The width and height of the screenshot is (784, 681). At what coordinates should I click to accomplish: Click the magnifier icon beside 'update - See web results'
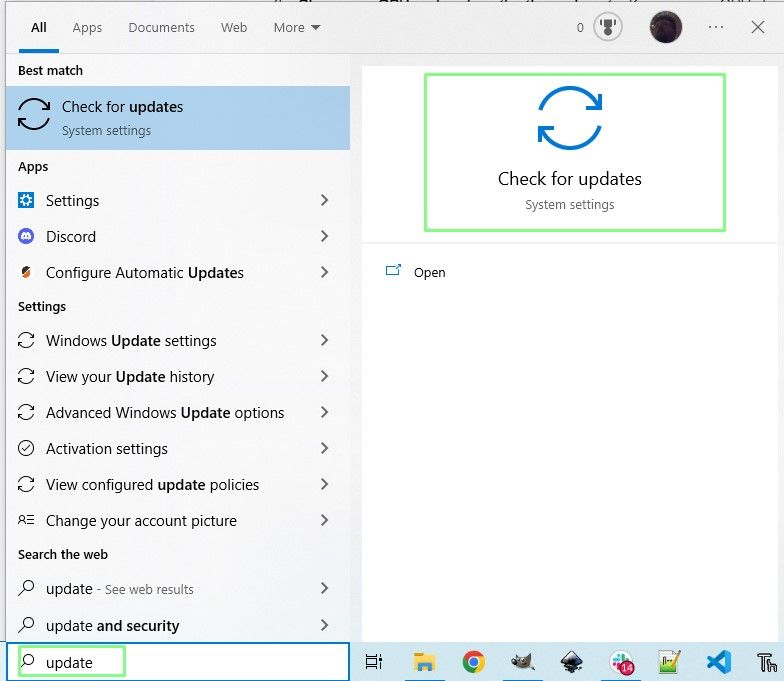[x=26, y=588]
